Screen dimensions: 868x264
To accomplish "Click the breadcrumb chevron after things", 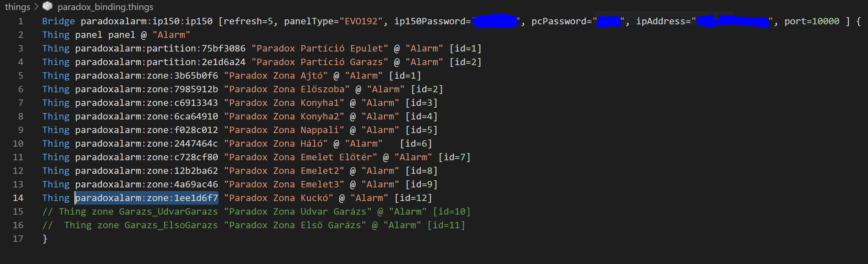I will [x=36, y=7].
